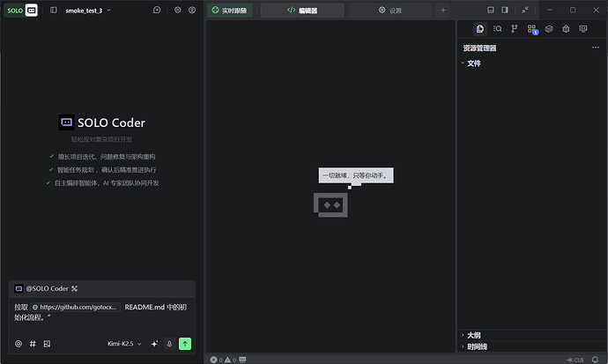The image size is (608, 364).
Task: Click the tools icon next to @SOLO Coder
Action: pos(74,288)
